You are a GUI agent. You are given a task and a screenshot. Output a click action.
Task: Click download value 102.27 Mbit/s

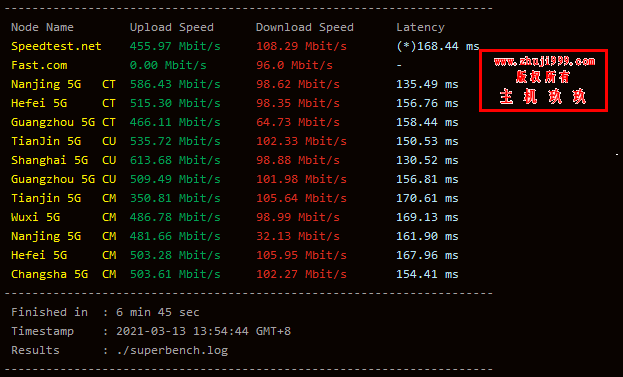pyautogui.click(x=301, y=275)
